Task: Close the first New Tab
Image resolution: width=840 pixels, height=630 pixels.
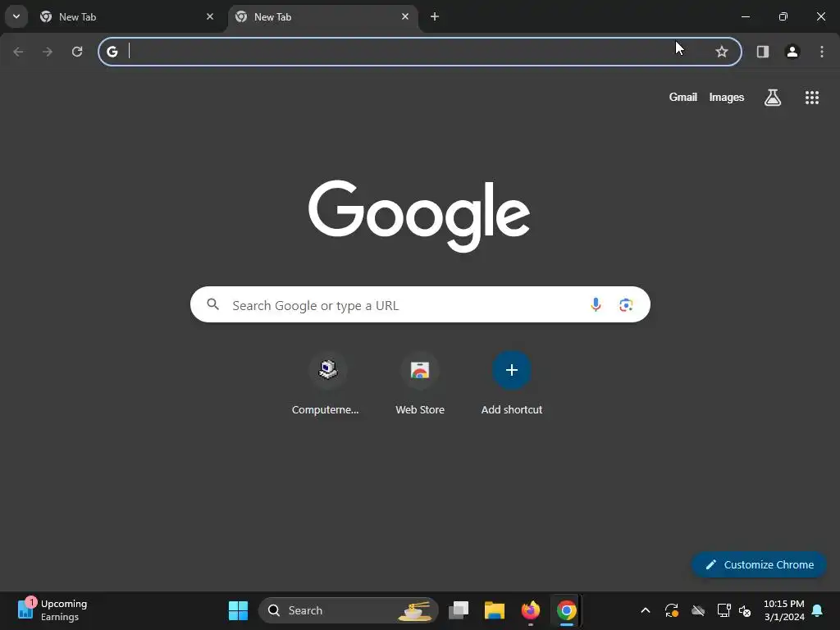Action: click(x=210, y=16)
